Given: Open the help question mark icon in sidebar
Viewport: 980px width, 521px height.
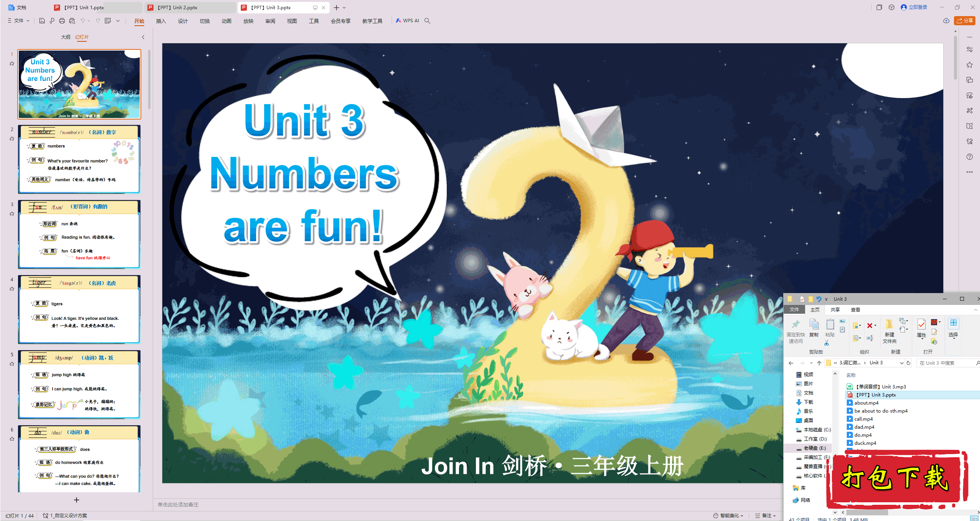Looking at the screenshot, I should coord(970,157).
